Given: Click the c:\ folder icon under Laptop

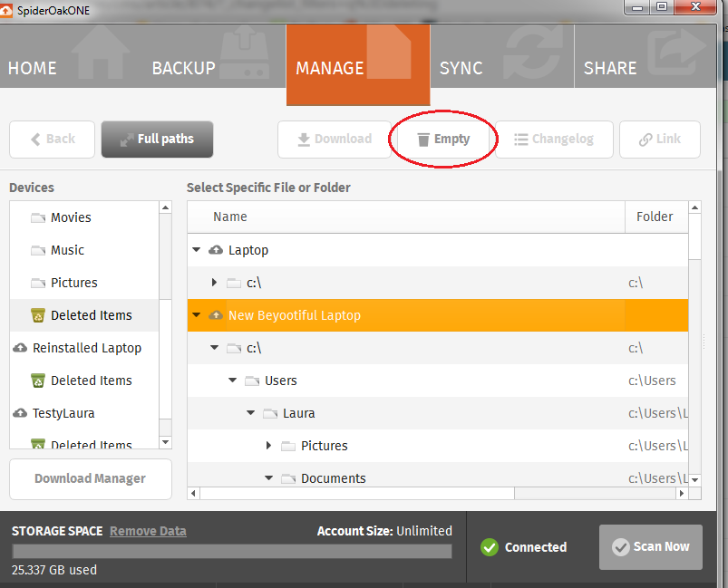Looking at the screenshot, I should [x=234, y=283].
